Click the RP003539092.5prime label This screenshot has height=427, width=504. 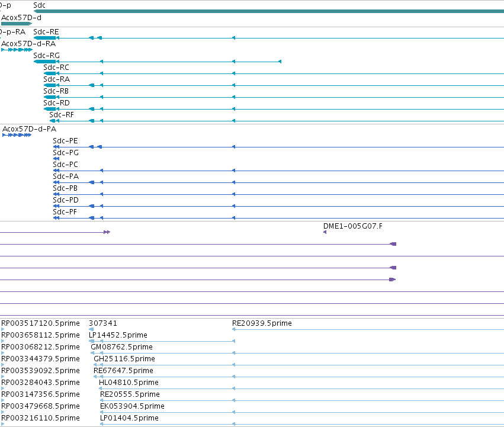[x=40, y=371]
